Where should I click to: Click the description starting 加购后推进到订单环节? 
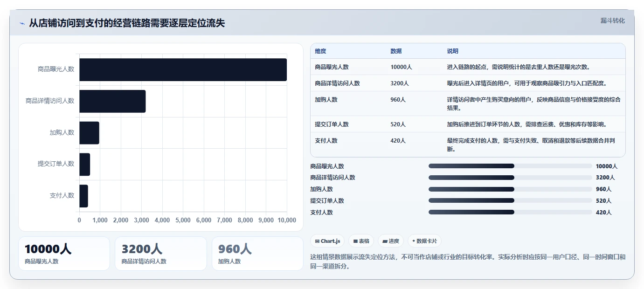click(527, 124)
